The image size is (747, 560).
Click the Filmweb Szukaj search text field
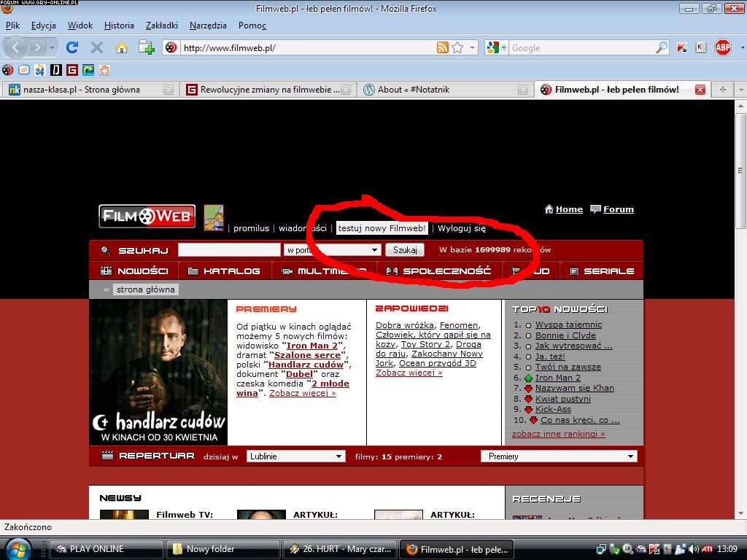(x=229, y=250)
